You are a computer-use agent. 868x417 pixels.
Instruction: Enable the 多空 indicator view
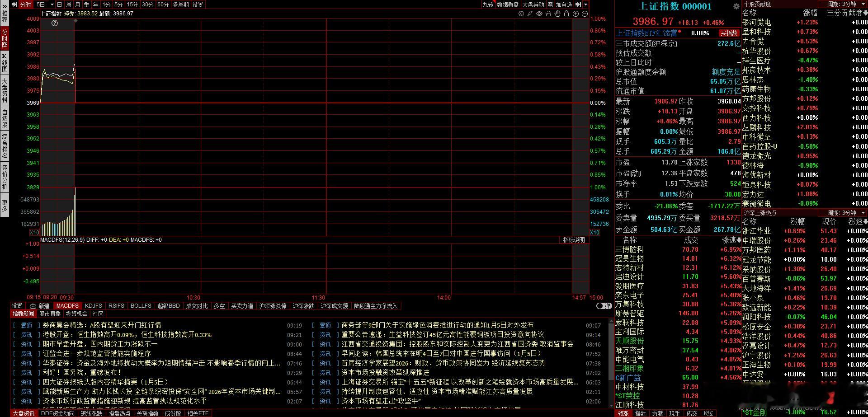pyautogui.click(x=220, y=306)
